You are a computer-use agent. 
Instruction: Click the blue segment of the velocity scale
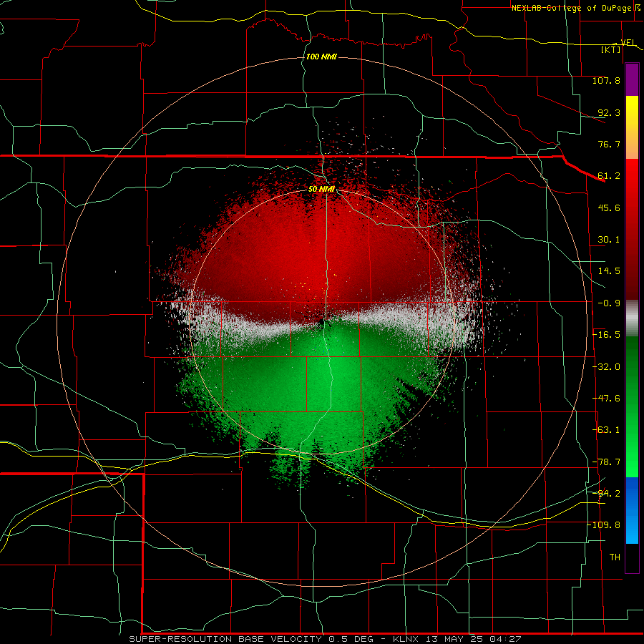(632, 510)
